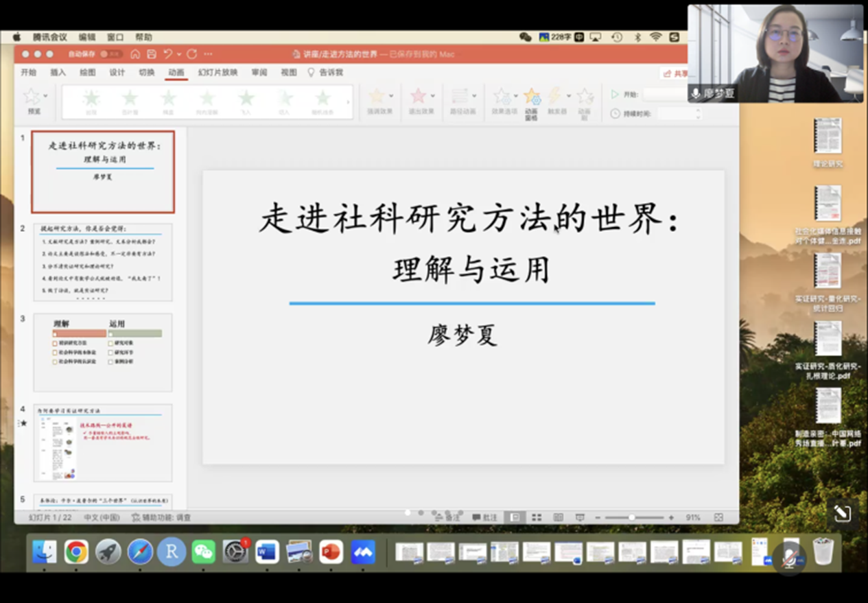The image size is (868, 603).
Task: Expand Exit Effects (退出效果) dropdown arrow
Action: click(x=433, y=96)
